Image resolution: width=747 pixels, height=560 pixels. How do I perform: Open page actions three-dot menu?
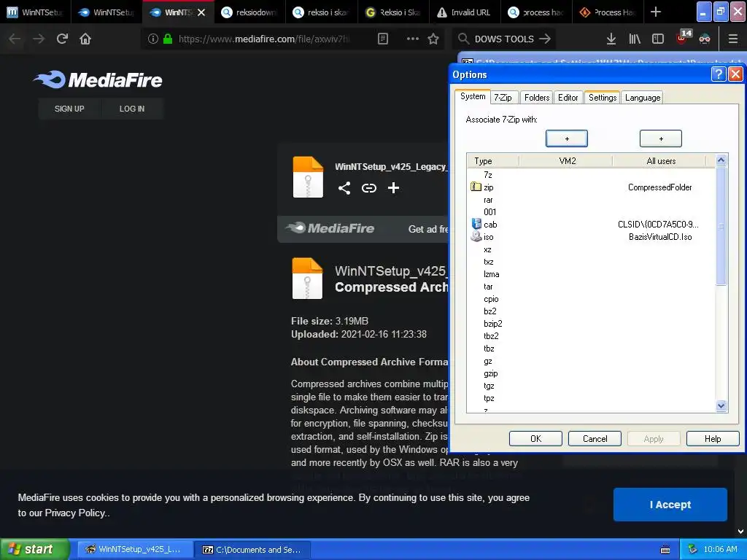(413, 39)
